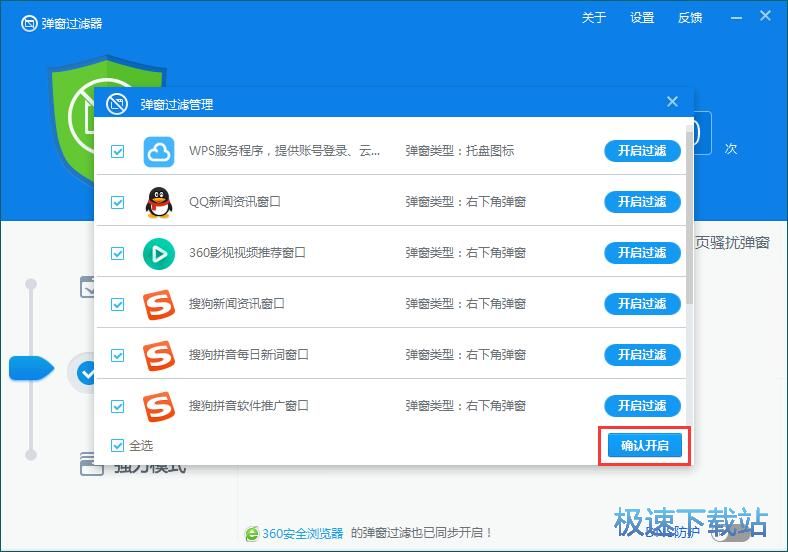Click 开启过滤 for WPS服务程序

point(642,151)
